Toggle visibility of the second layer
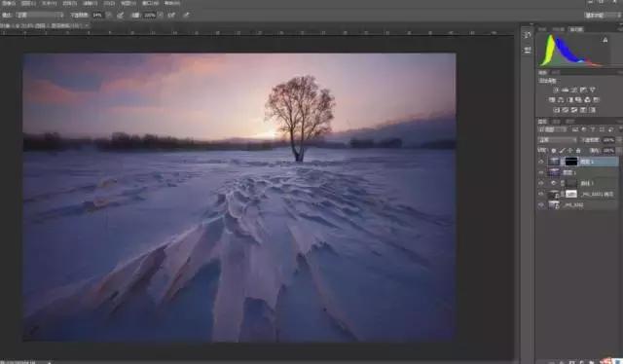 click(541, 172)
